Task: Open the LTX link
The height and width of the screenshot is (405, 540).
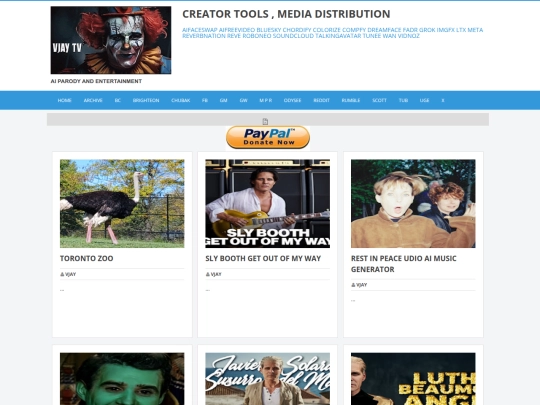Action: [461, 30]
